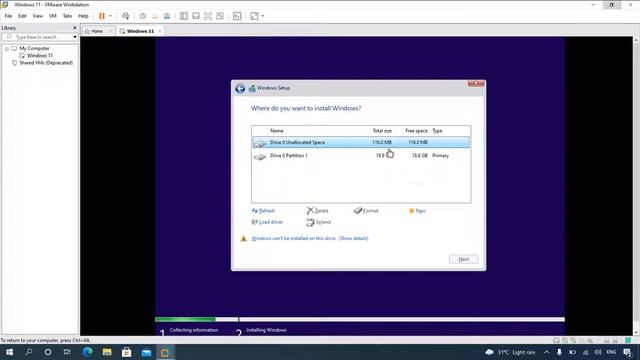Screen dimensions: 640x360
Task: Pause the virtual machine with the orange button
Action: [102, 16]
